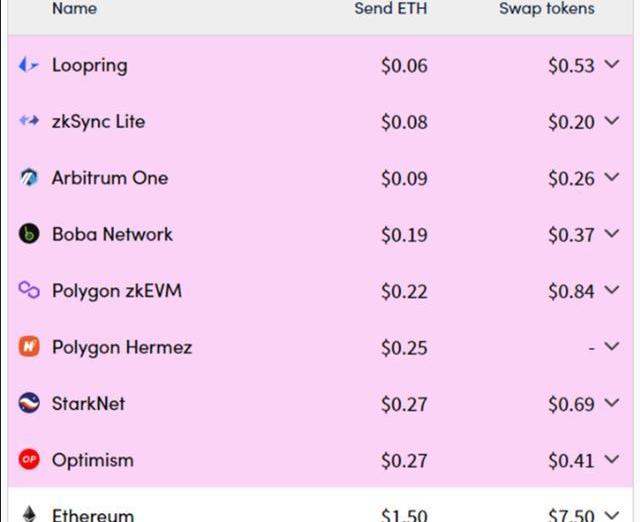640x522 pixels.
Task: Expand the Optimism row chevron
Action: click(612, 460)
